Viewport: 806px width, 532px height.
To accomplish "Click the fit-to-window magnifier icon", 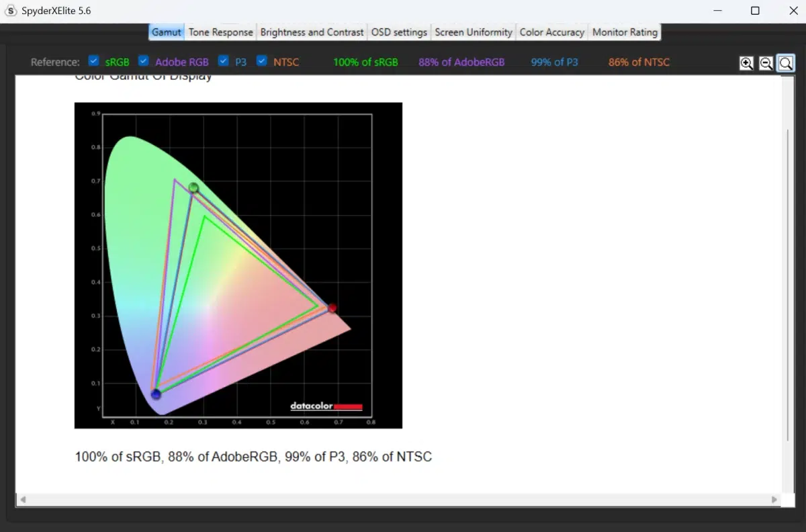I will [x=785, y=63].
